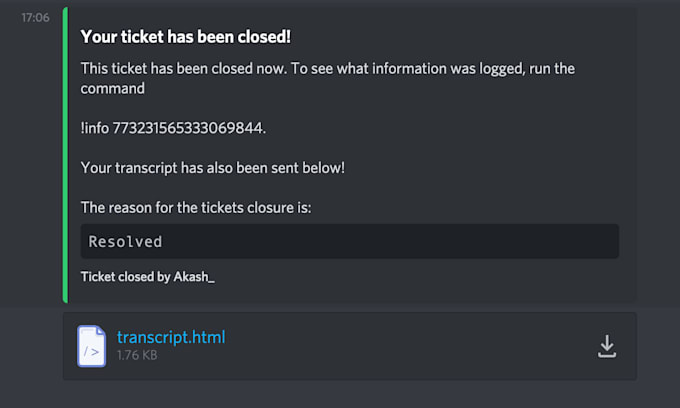The height and width of the screenshot is (408, 680).
Task: Select the 'Your ticket has been closed!' title
Action: click(186, 37)
